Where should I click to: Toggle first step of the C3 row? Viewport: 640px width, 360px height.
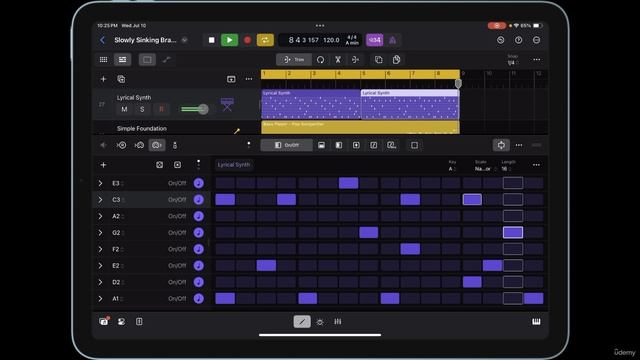pyautogui.click(x=225, y=200)
